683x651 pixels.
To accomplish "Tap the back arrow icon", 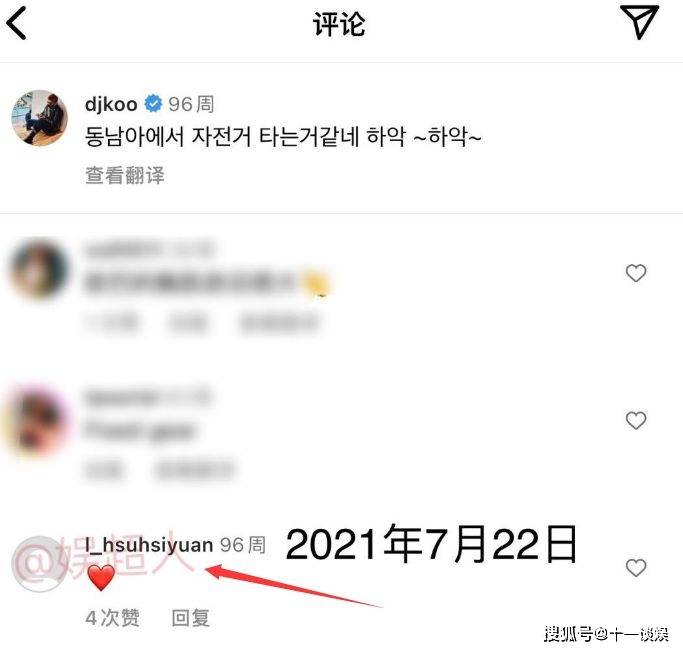I will [x=17, y=24].
